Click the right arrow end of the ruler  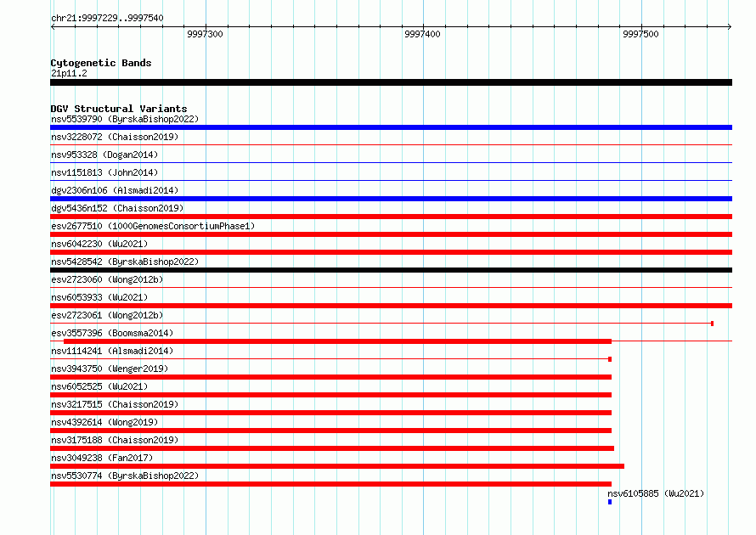click(730, 26)
